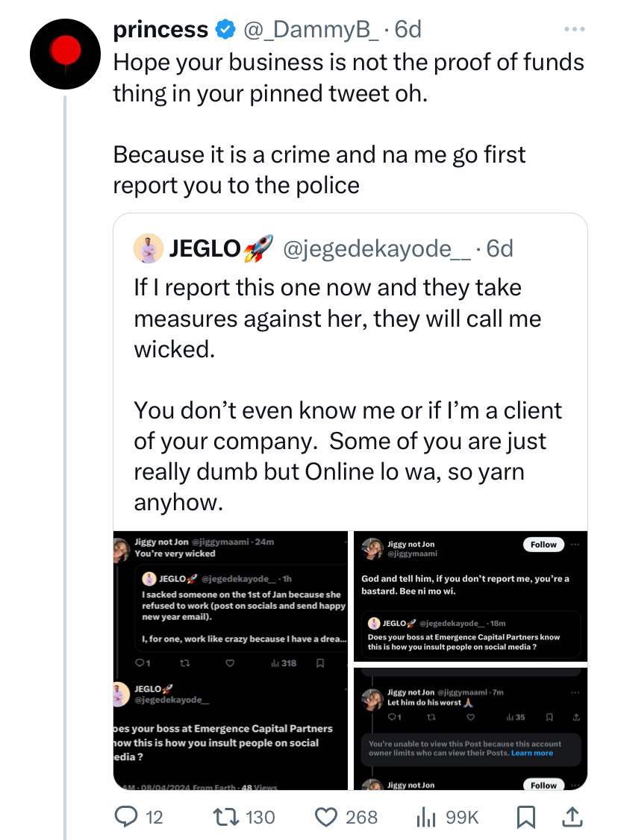Screen dimensions: 618x840
Task: Bookmark this tweet
Action: point(525,817)
